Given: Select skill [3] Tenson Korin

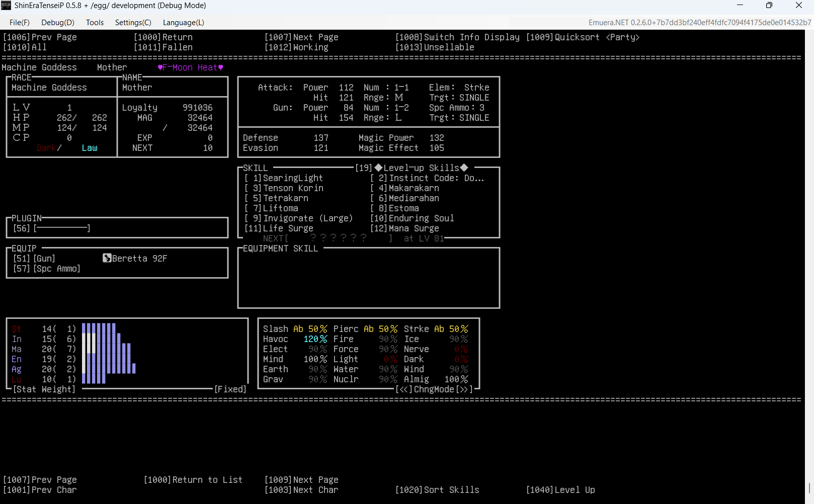Looking at the screenshot, I should [x=284, y=188].
